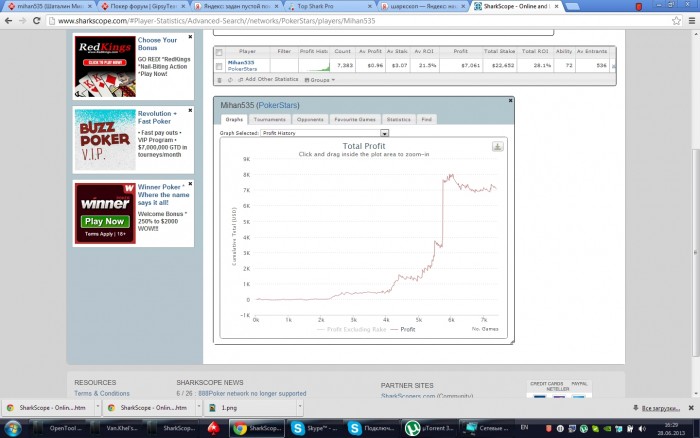Open 888Poker network no longer supported news
This screenshot has height=438, width=700.
(252, 393)
